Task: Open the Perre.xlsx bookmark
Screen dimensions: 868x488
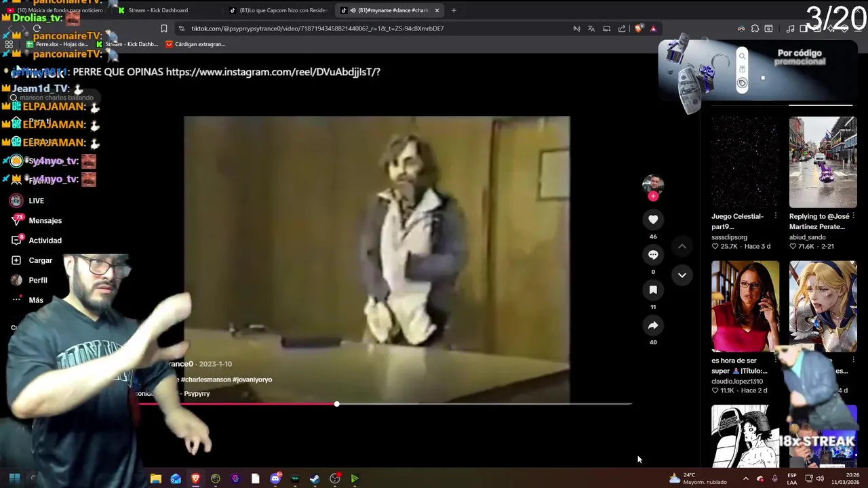Action: pyautogui.click(x=56, y=44)
